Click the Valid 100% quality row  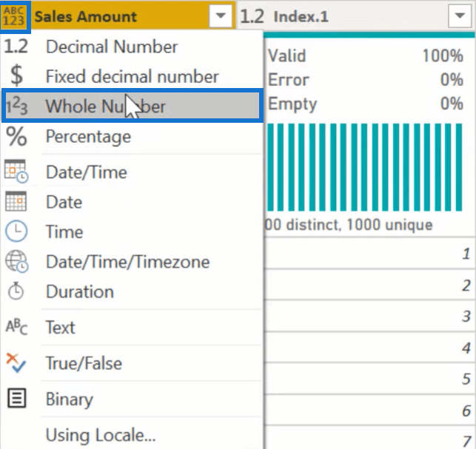[x=366, y=55]
